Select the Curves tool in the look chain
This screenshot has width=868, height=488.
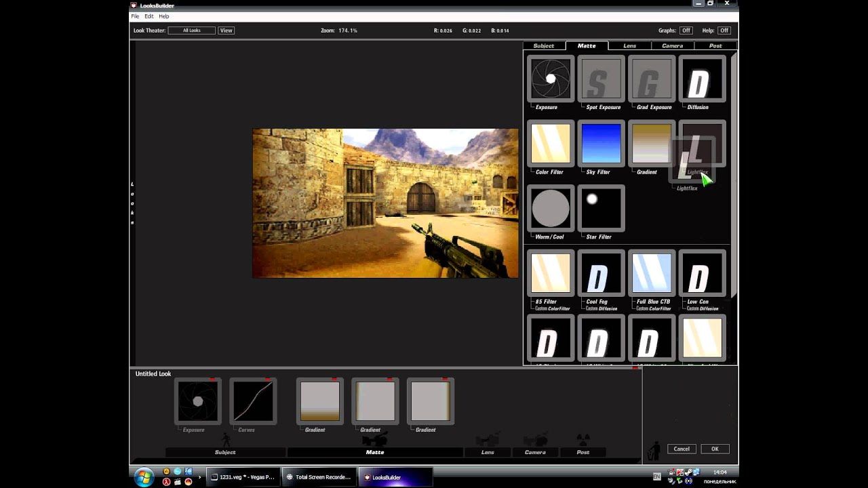253,401
